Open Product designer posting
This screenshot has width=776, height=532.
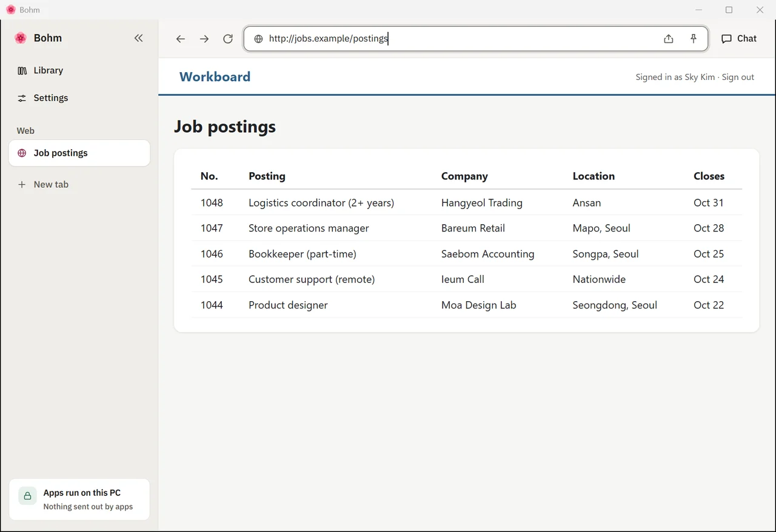point(288,305)
